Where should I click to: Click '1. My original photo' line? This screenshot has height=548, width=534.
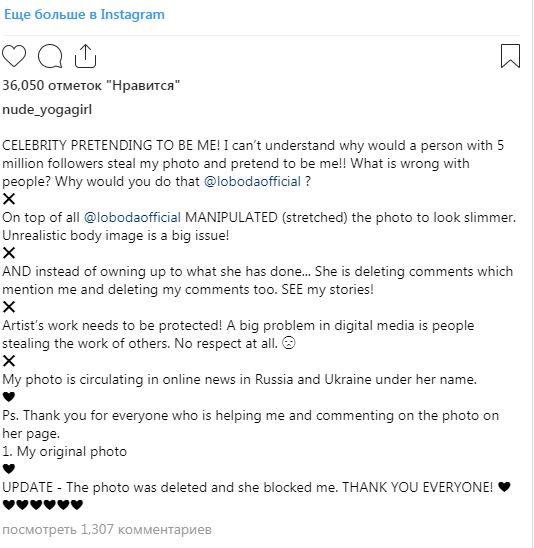pyautogui.click(x=64, y=451)
